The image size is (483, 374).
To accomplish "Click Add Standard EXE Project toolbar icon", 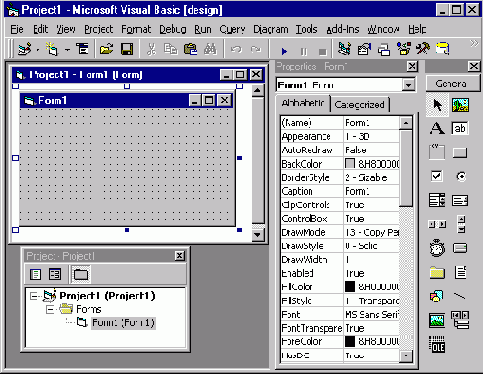I will (x=25, y=49).
